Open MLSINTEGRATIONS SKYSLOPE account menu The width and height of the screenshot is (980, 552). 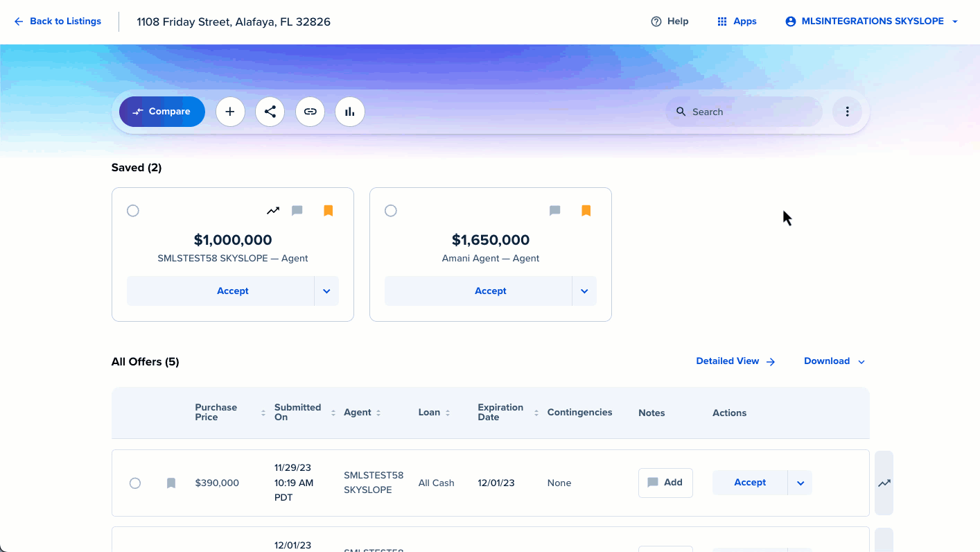point(872,21)
